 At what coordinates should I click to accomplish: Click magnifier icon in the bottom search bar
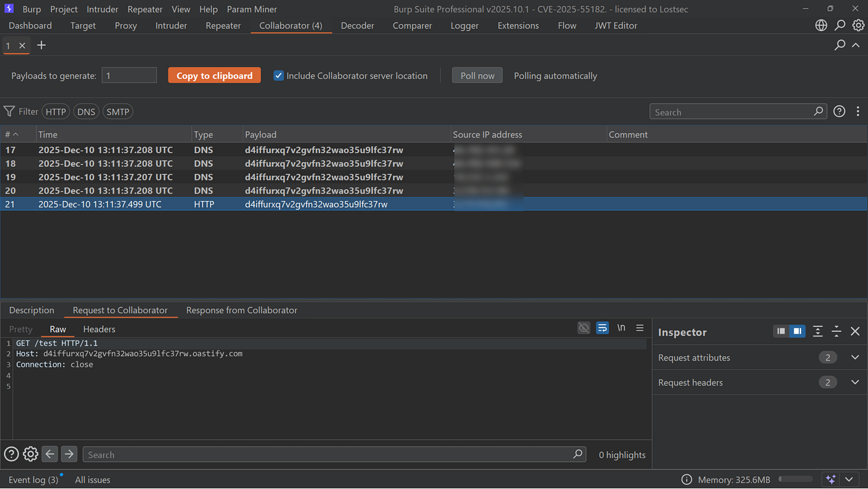point(578,454)
